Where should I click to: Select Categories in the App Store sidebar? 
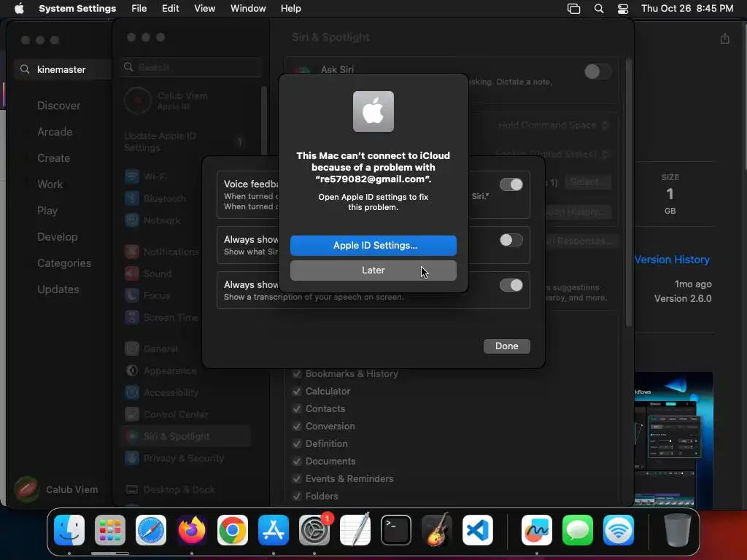(64, 263)
